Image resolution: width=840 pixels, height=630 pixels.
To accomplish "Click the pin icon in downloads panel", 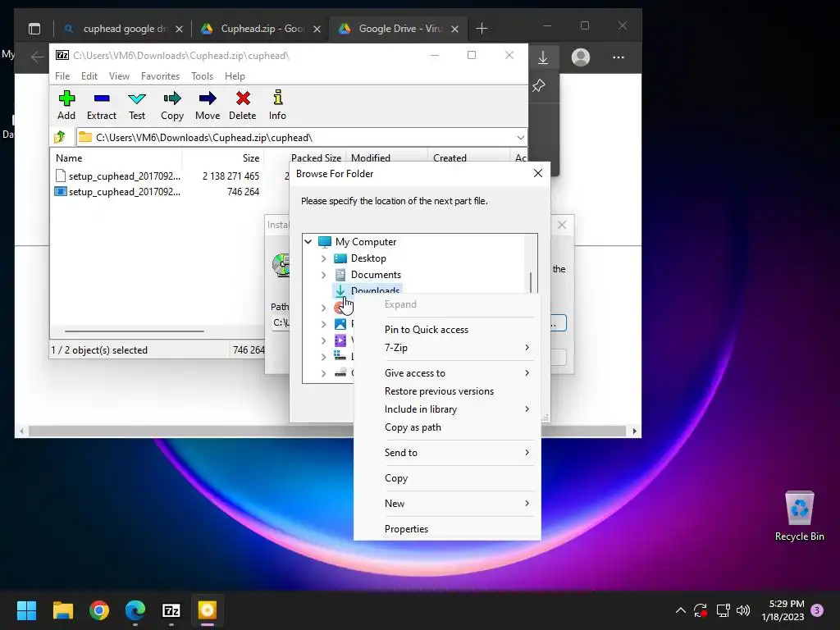I will (x=538, y=85).
